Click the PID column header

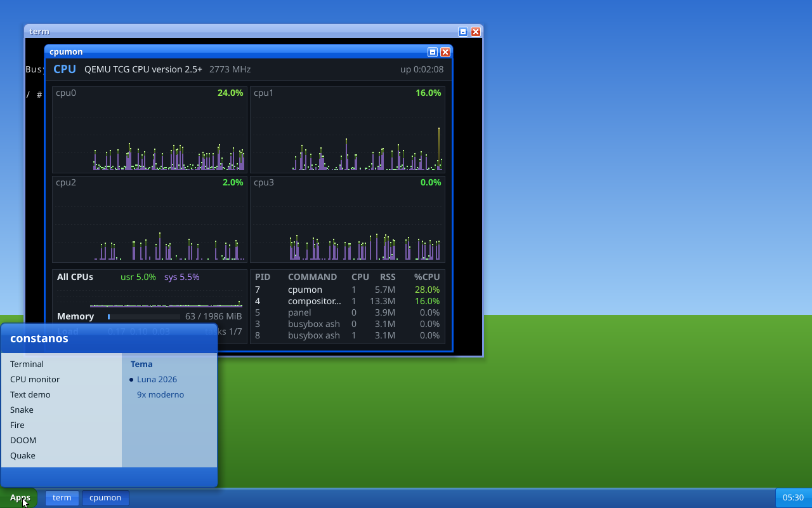coord(263,277)
